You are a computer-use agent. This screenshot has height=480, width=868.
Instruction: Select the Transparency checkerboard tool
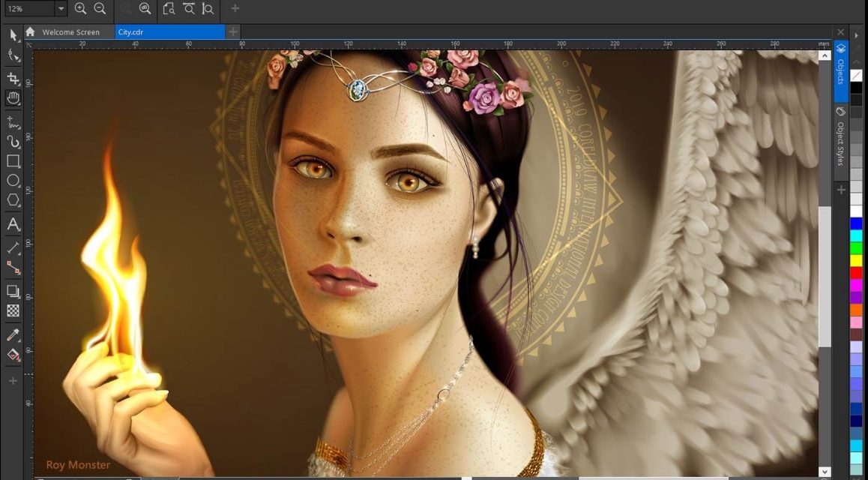click(13, 310)
